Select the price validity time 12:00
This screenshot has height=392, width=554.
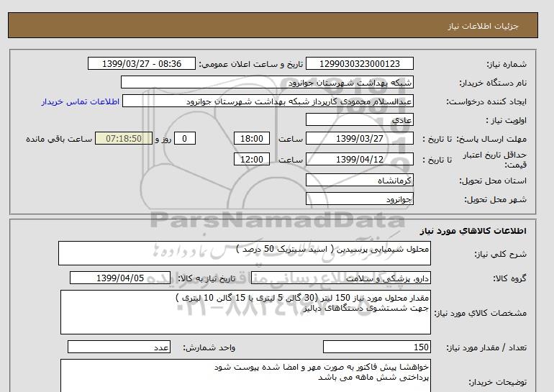(252, 159)
